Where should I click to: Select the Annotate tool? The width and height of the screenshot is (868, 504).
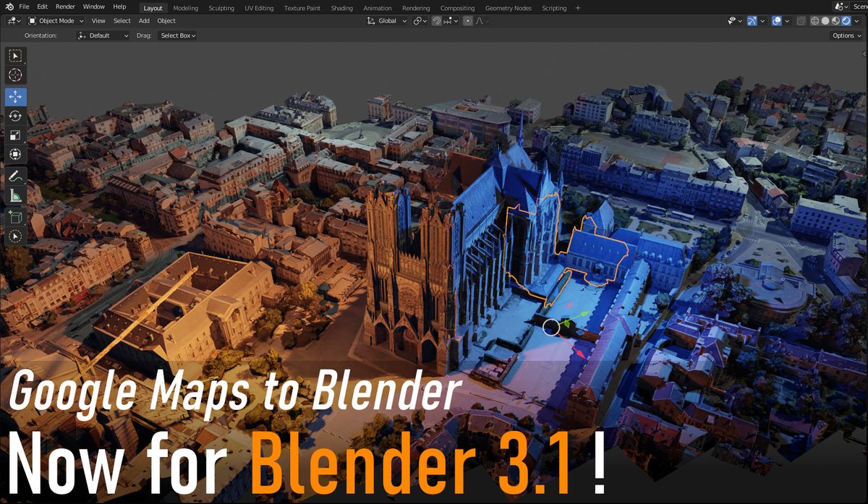tap(15, 175)
